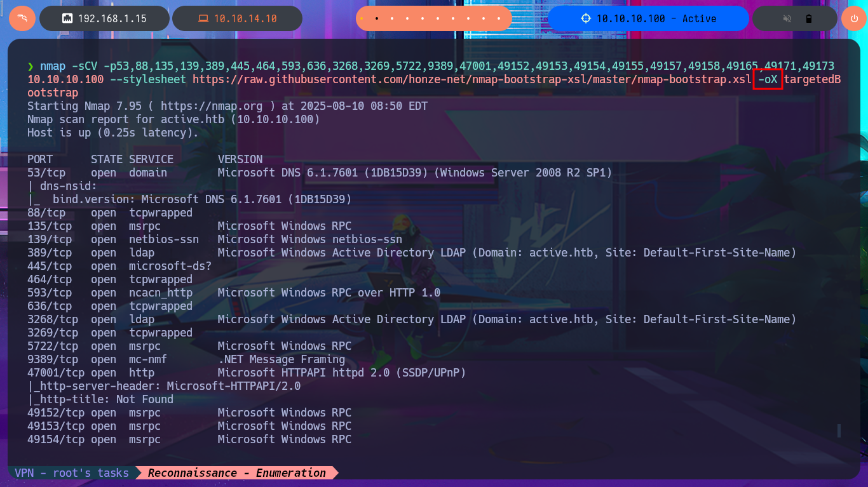This screenshot has height=487, width=868.
Task: Click the 636/tcp port entry
Action: pyautogui.click(x=50, y=306)
